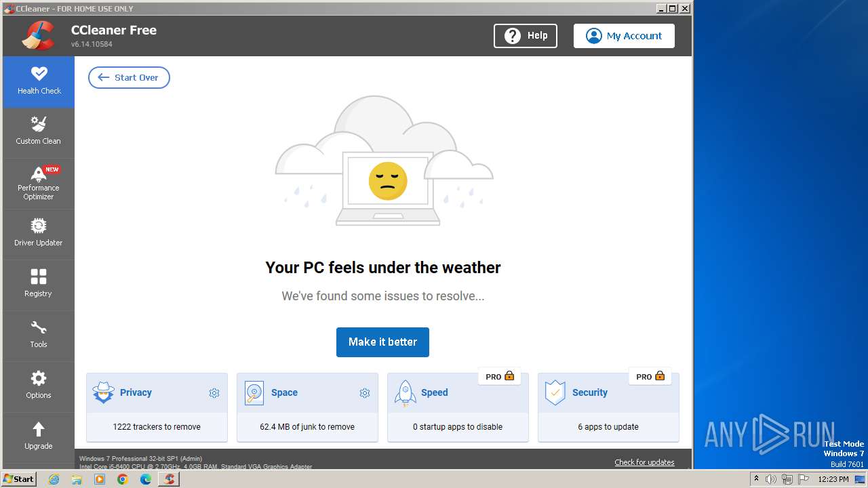The height and width of the screenshot is (488, 868).
Task: Open the media player taskbar icon
Action: [x=100, y=479]
